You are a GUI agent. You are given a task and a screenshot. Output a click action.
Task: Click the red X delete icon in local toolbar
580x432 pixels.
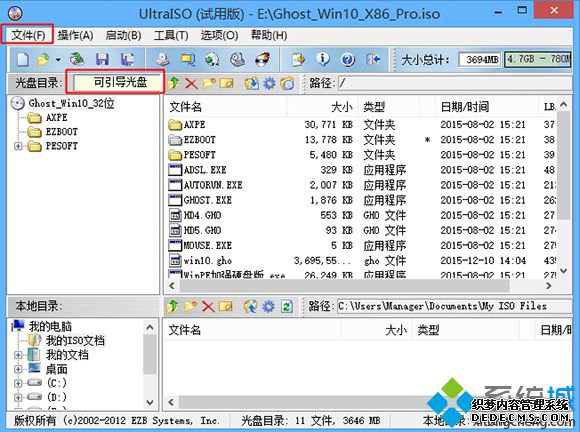(208, 307)
